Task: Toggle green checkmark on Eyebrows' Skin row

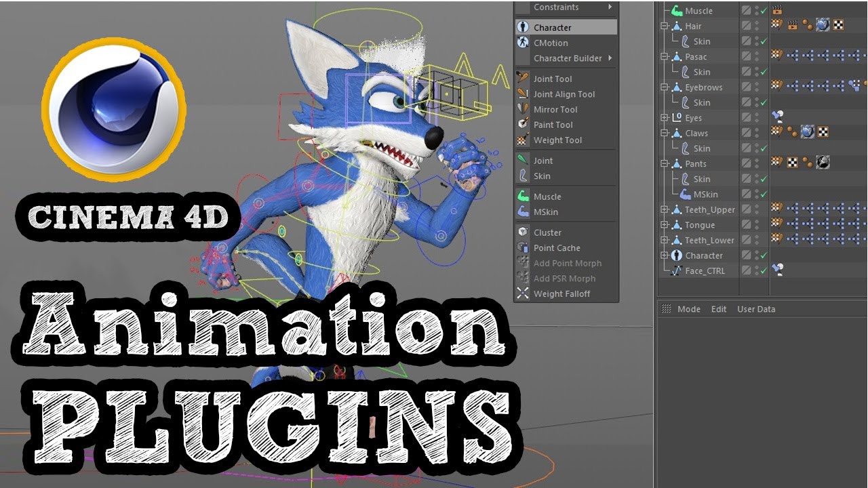Action: [x=764, y=102]
